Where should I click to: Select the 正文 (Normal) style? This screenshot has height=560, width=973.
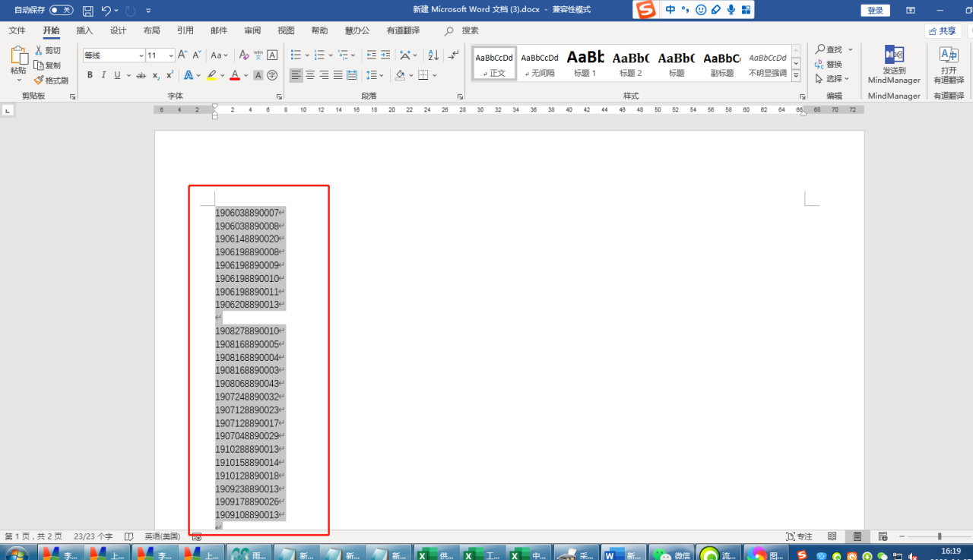click(493, 63)
